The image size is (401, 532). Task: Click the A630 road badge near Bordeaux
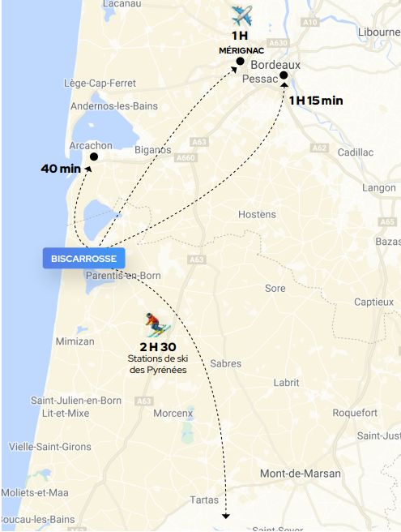[278, 43]
